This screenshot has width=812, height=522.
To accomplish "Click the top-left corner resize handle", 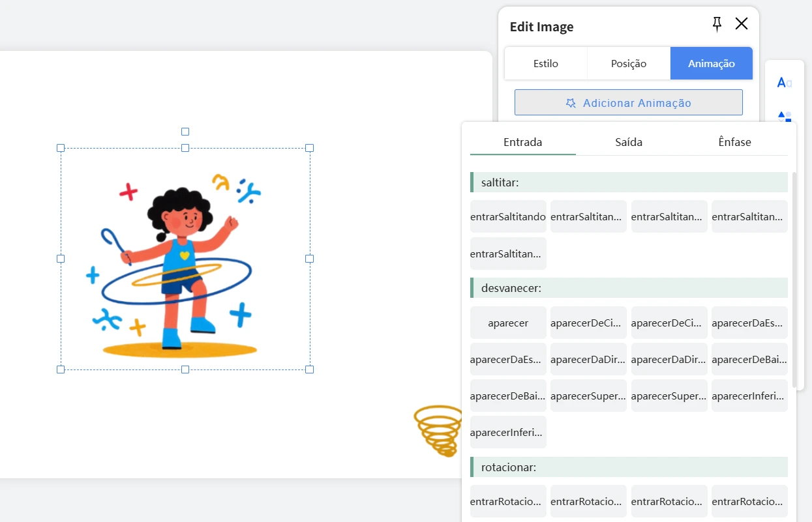I will coord(61,148).
